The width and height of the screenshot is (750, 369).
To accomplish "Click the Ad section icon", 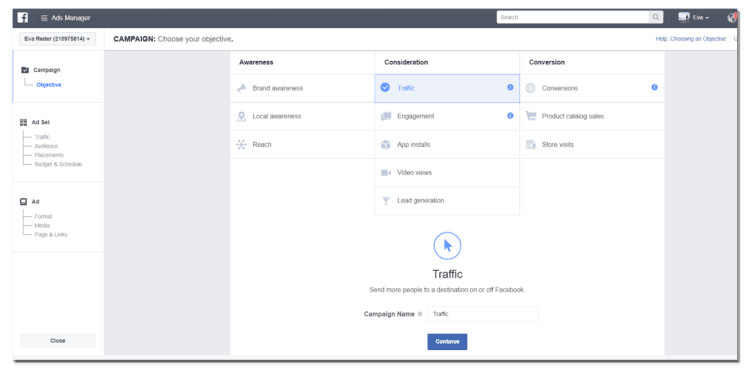I will point(23,201).
